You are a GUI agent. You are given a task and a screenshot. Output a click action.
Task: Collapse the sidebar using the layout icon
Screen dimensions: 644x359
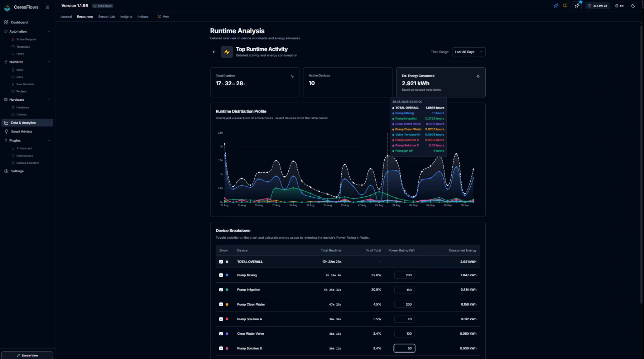click(x=48, y=7)
